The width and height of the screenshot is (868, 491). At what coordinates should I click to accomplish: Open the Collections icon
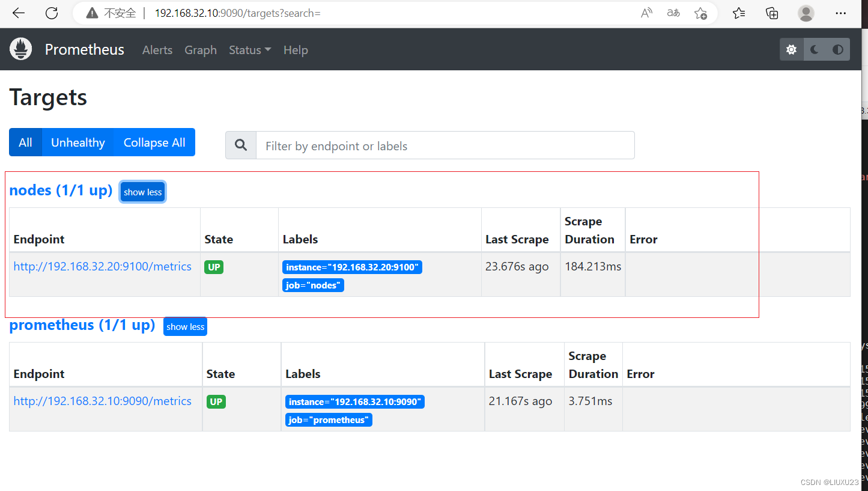tap(772, 13)
